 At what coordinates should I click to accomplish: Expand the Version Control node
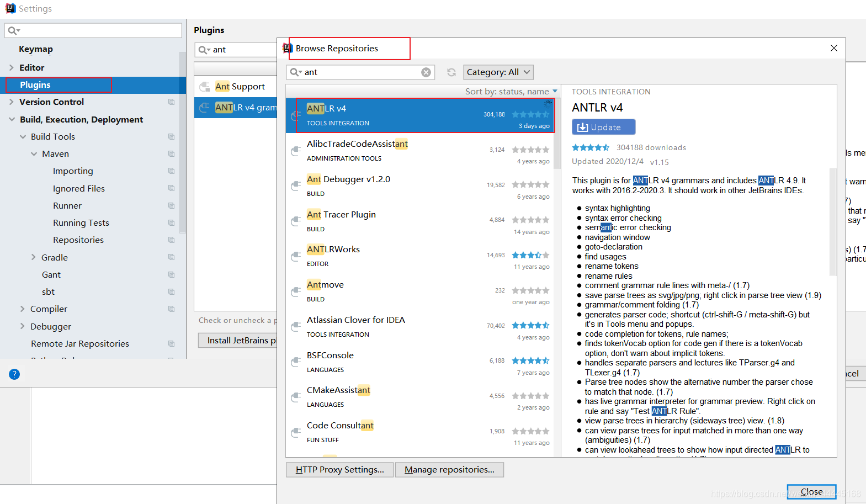12,102
